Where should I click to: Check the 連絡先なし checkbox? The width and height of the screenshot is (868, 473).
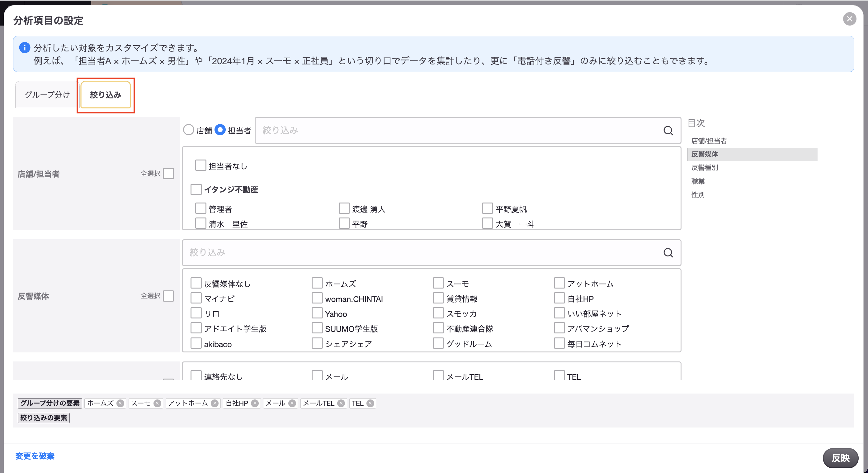[x=196, y=375]
